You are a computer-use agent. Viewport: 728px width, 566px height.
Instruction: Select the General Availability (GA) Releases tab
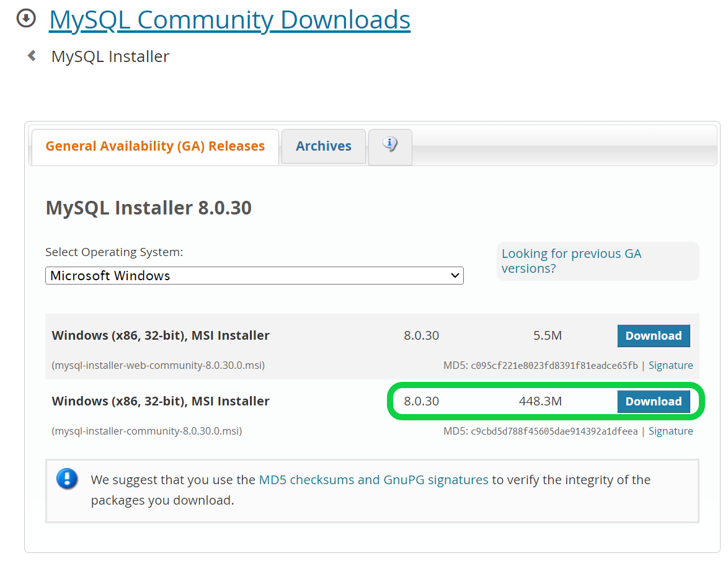pos(155,146)
